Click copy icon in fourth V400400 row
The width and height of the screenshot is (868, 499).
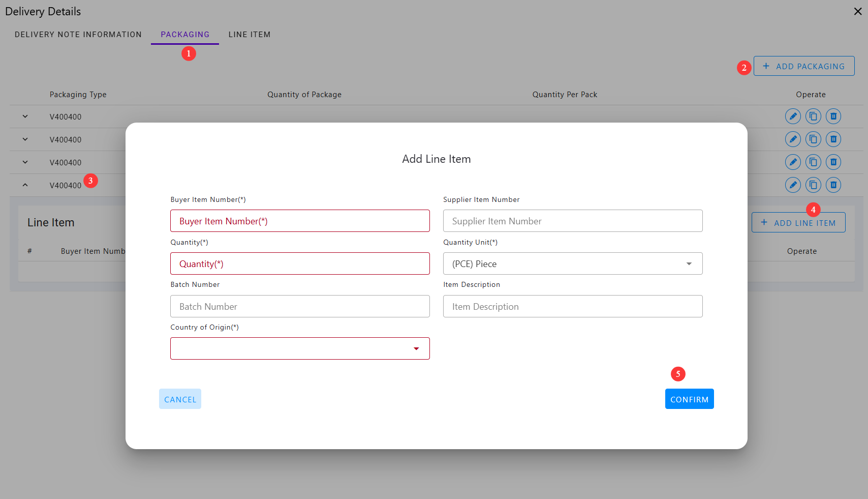coord(813,185)
